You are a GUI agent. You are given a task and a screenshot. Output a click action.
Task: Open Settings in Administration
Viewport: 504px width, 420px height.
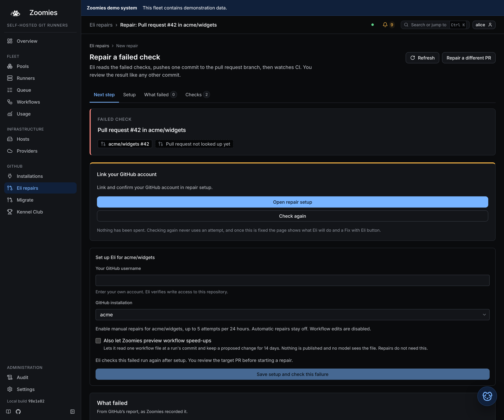(x=40, y=389)
